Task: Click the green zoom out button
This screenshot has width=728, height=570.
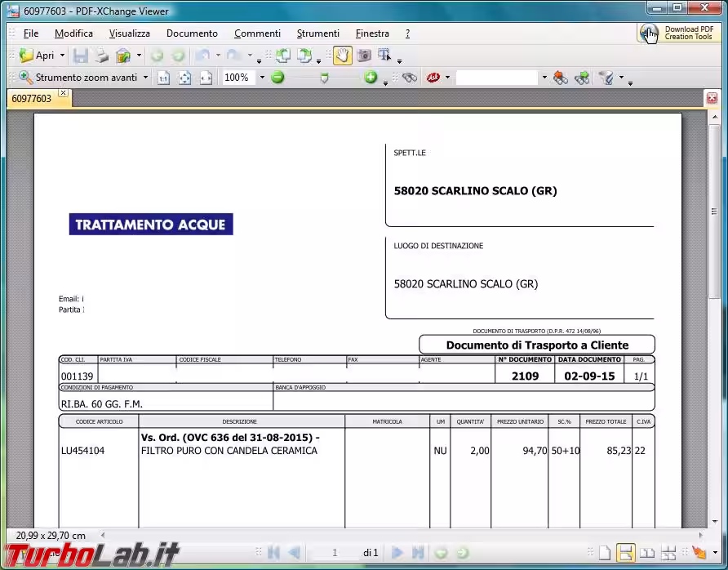Action: point(277,78)
